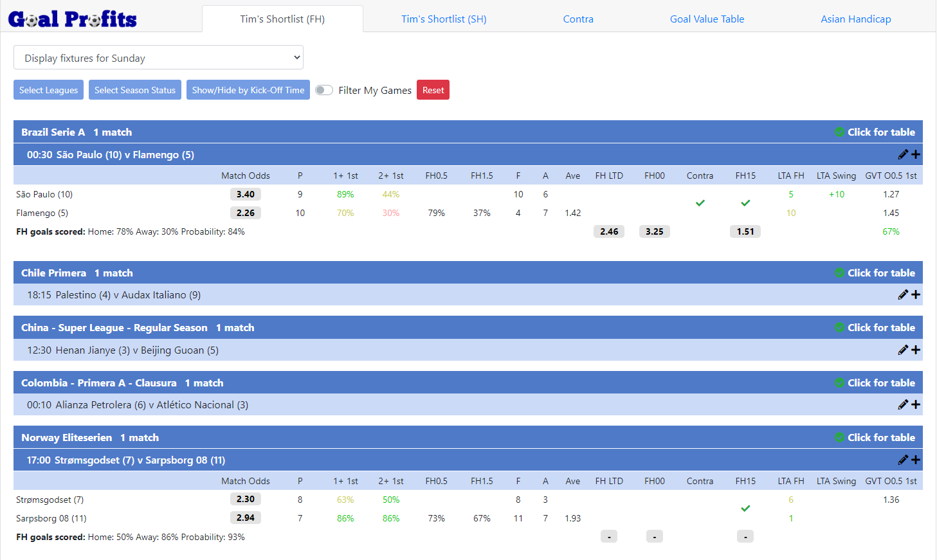937x560 pixels.
Task: Click for table link in Norway Eliteserien
Action: pos(881,437)
